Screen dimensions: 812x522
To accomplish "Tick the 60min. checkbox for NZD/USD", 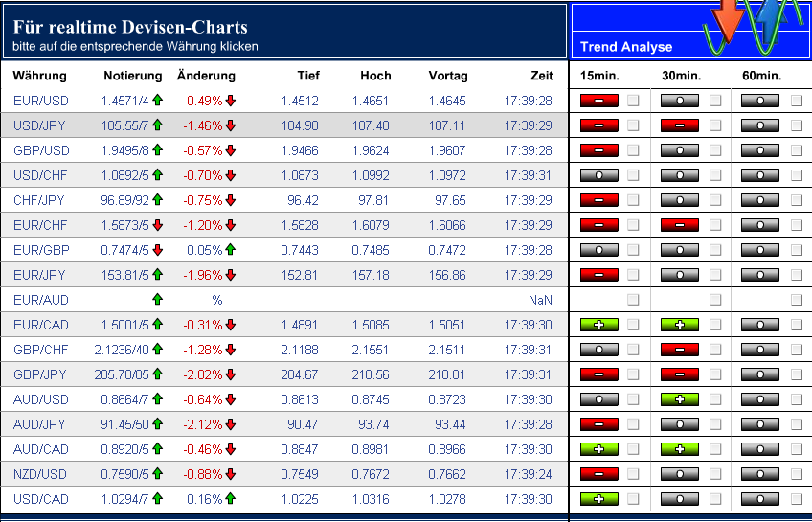I will pyautogui.click(x=797, y=474).
